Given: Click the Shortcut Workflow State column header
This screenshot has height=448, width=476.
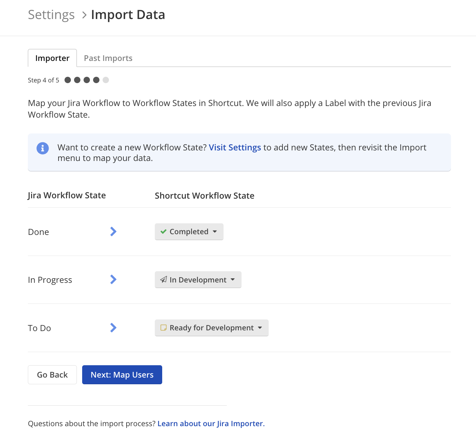Looking at the screenshot, I should tap(205, 195).
